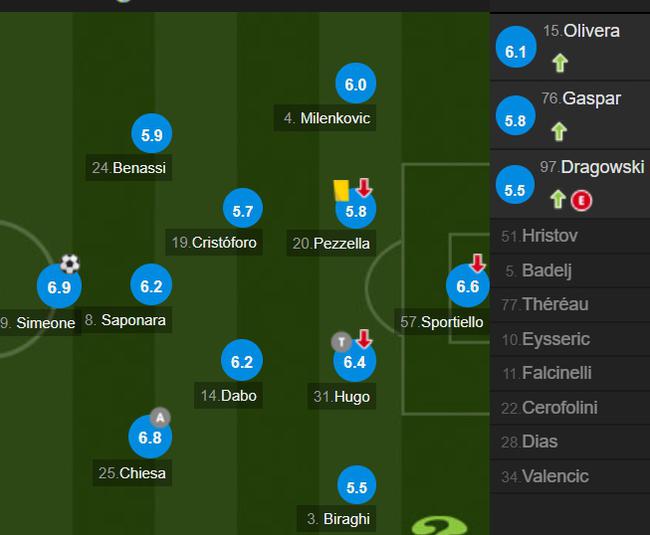Viewport: 650px width, 535px height.
Task: Click the red substituted-off arrow on Sportiello
Action: click(x=478, y=263)
